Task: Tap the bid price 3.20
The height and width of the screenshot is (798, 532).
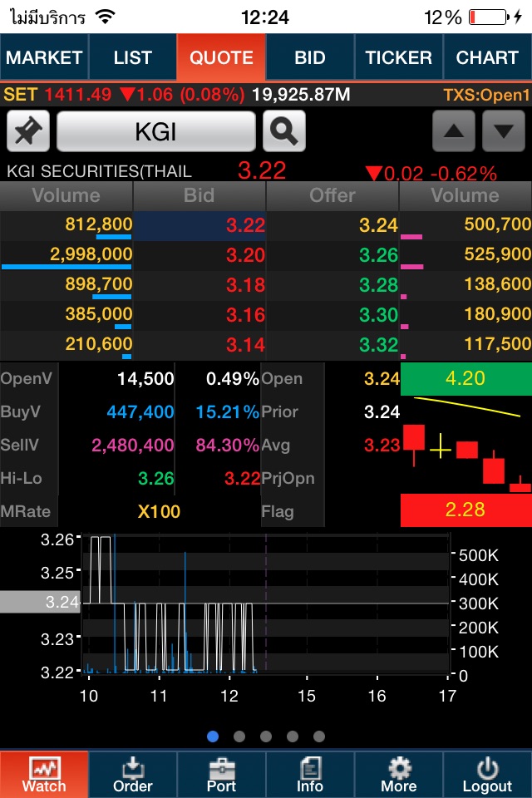Action: 245,255
